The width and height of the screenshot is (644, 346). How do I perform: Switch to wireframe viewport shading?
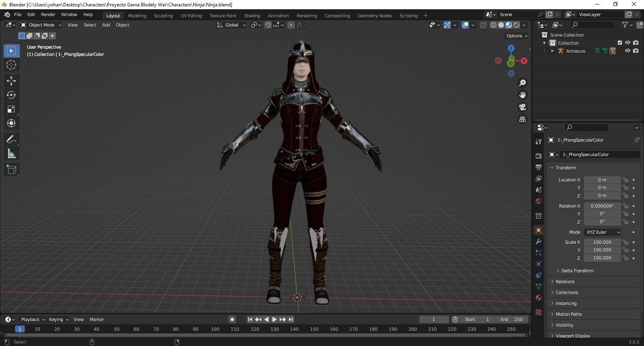click(x=493, y=25)
